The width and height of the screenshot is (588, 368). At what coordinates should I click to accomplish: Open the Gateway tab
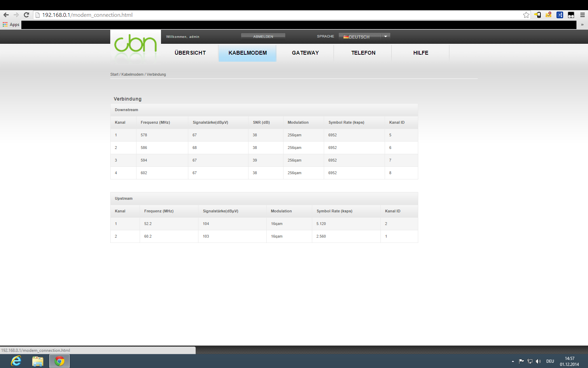(305, 53)
